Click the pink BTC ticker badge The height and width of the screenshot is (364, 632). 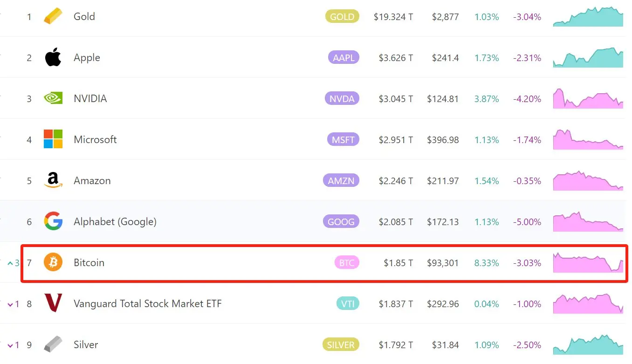point(346,263)
